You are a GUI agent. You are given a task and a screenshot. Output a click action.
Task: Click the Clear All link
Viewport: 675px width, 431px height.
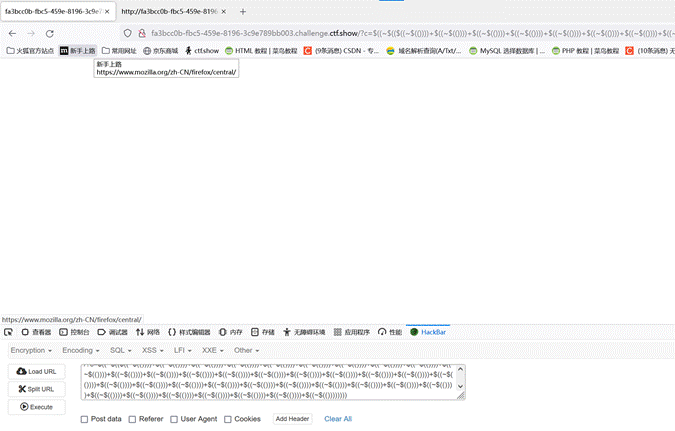pos(338,419)
